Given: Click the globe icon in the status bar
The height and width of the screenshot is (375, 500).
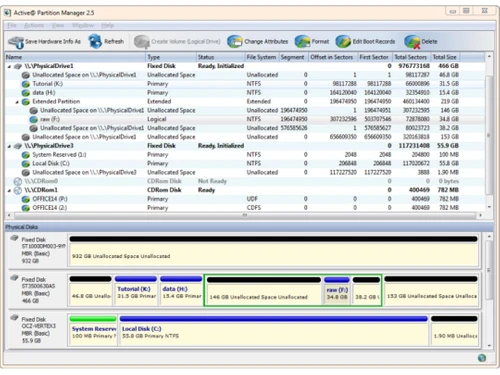Looking at the screenshot, I should pos(481,358).
